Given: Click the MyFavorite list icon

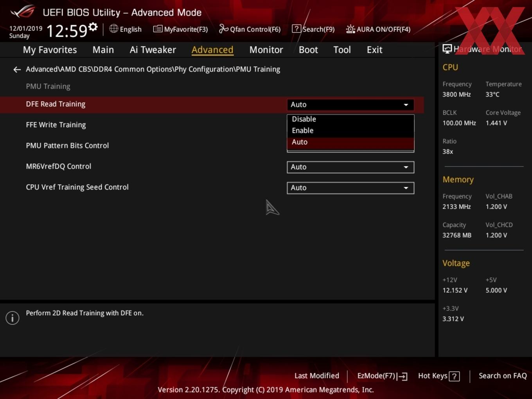Looking at the screenshot, I should click(x=158, y=29).
